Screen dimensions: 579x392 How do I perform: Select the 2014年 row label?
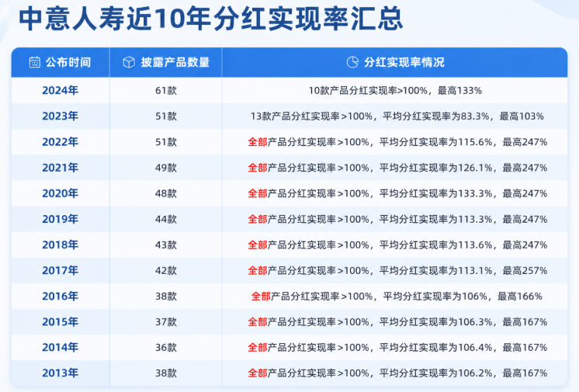[x=61, y=347]
